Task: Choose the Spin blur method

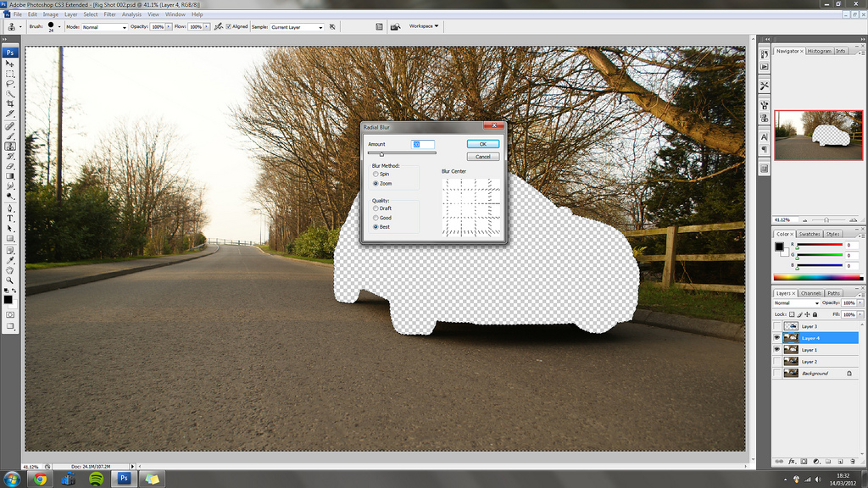Action: (x=376, y=174)
